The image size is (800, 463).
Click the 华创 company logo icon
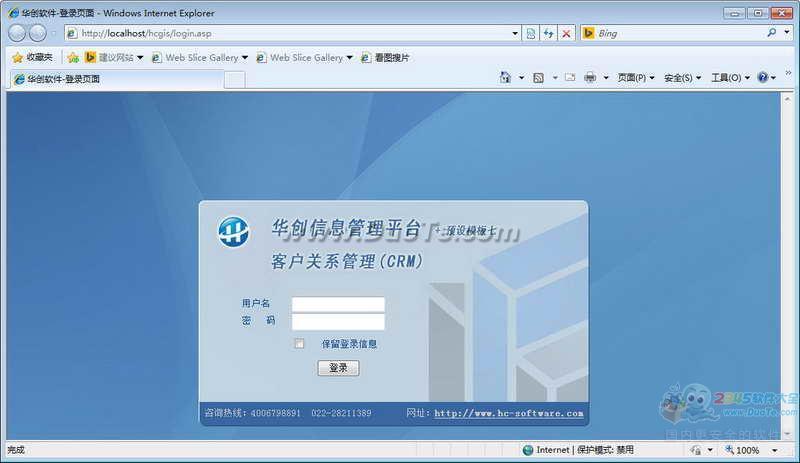coord(234,232)
